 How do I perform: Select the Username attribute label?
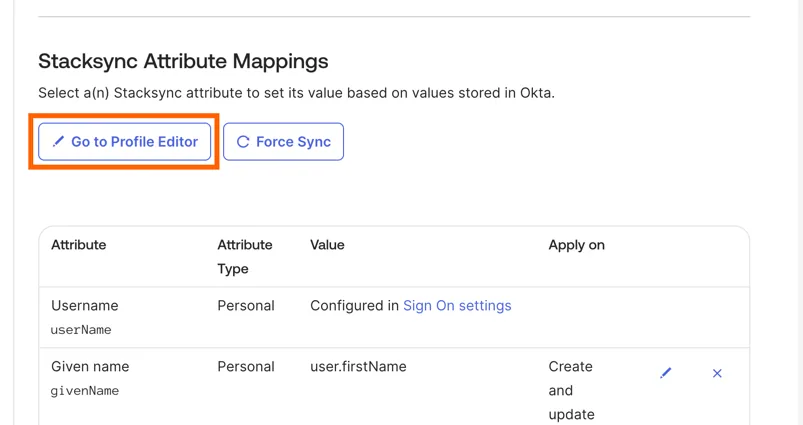(84, 306)
